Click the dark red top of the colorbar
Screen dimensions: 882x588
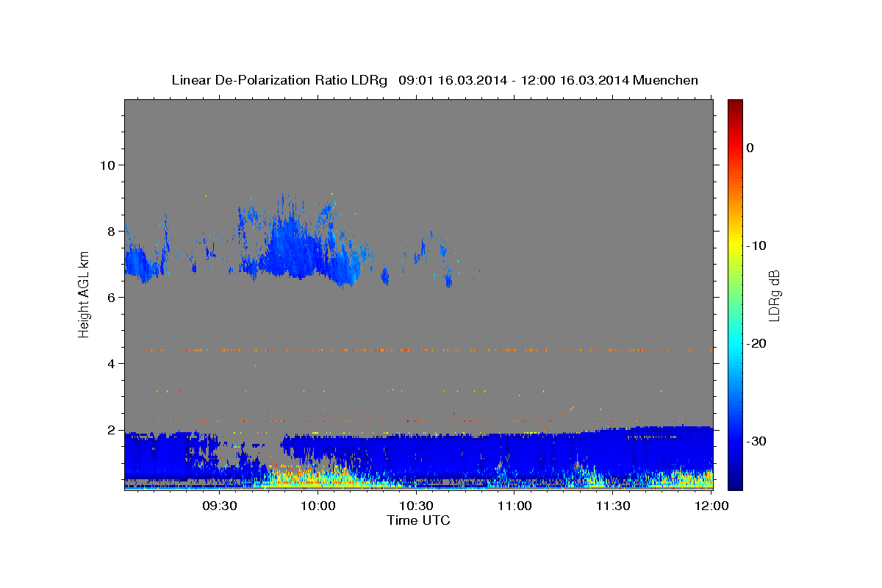point(735,104)
